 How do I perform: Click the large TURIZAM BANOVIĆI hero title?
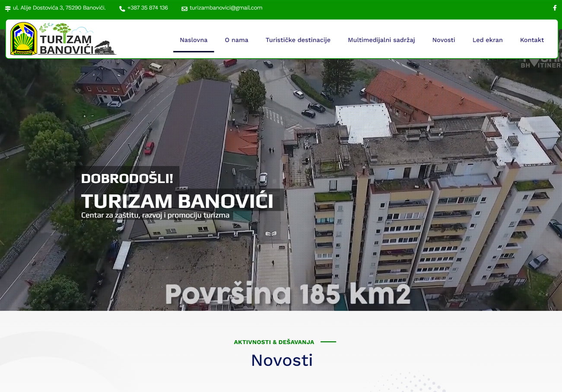pos(177,201)
